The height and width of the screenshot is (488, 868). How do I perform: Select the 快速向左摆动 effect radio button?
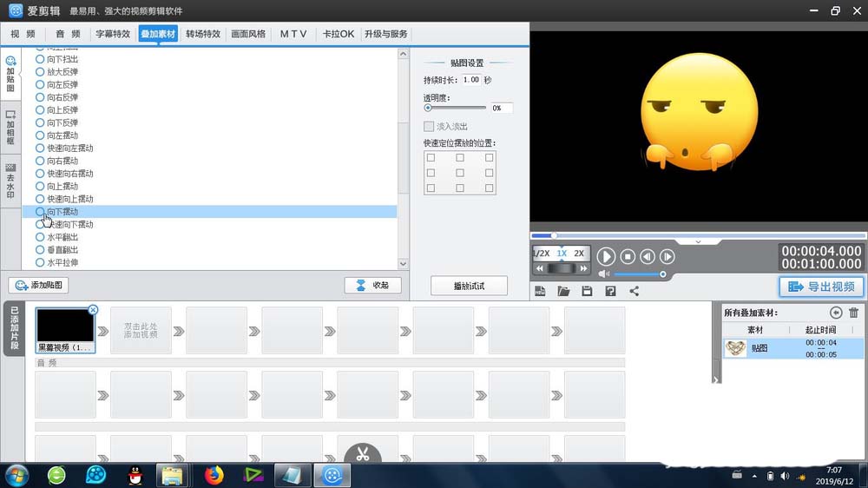(x=40, y=148)
